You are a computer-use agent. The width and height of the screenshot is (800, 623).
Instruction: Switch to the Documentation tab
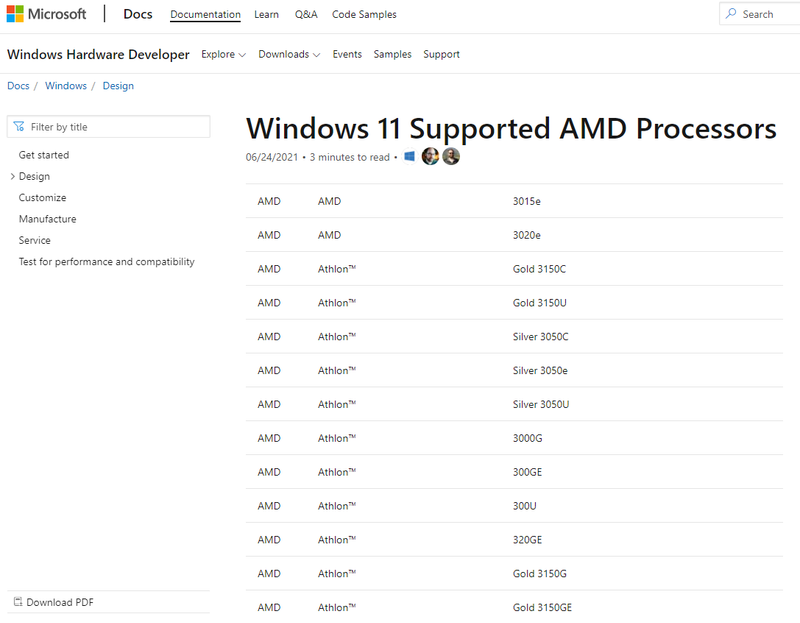(x=205, y=15)
